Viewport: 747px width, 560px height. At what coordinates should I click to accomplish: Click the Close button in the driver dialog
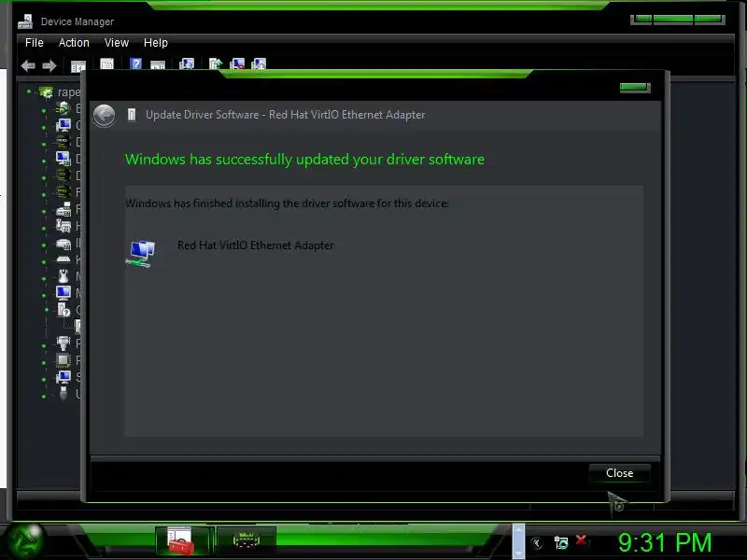click(619, 473)
